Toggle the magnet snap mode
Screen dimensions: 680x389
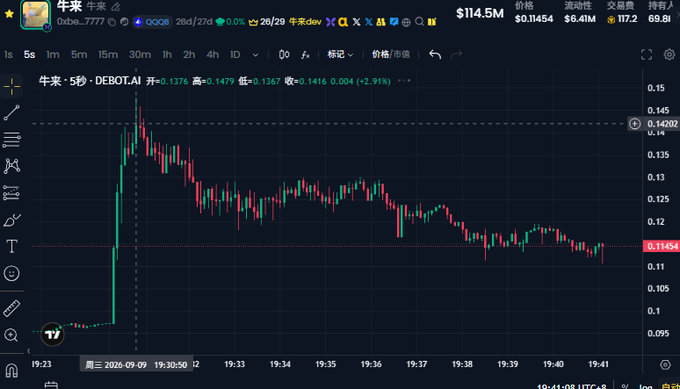point(12,370)
